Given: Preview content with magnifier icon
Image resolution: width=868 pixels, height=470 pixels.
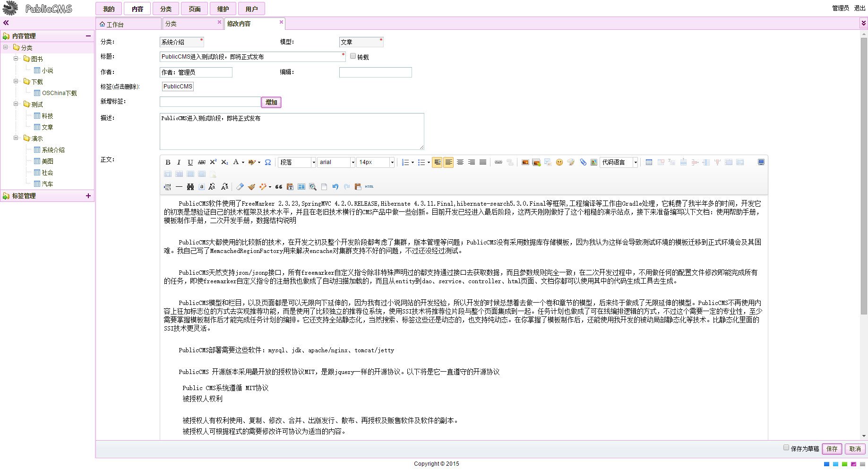Looking at the screenshot, I should coord(313,187).
